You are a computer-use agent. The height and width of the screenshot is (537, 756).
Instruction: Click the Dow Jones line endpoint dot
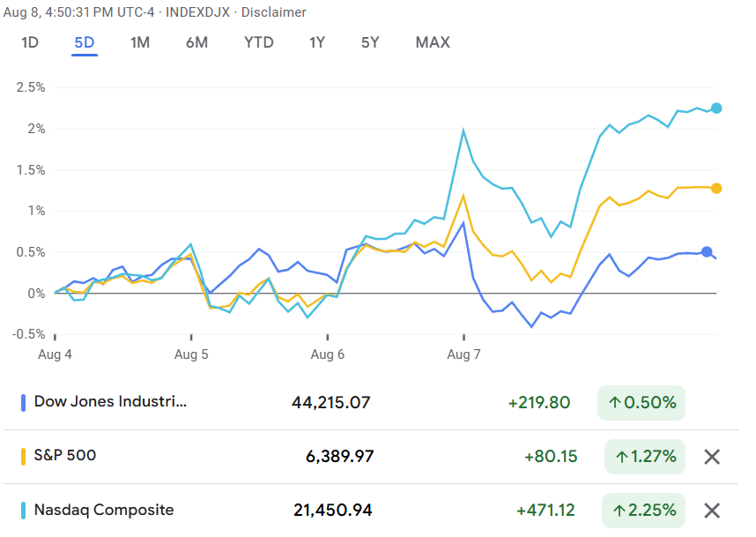[x=707, y=252]
